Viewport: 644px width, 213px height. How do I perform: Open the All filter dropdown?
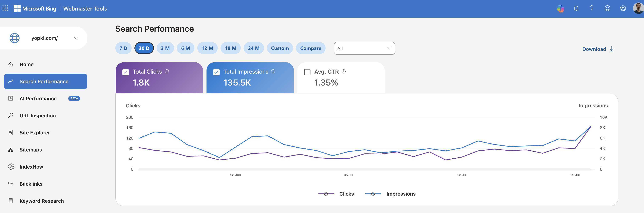(x=364, y=48)
